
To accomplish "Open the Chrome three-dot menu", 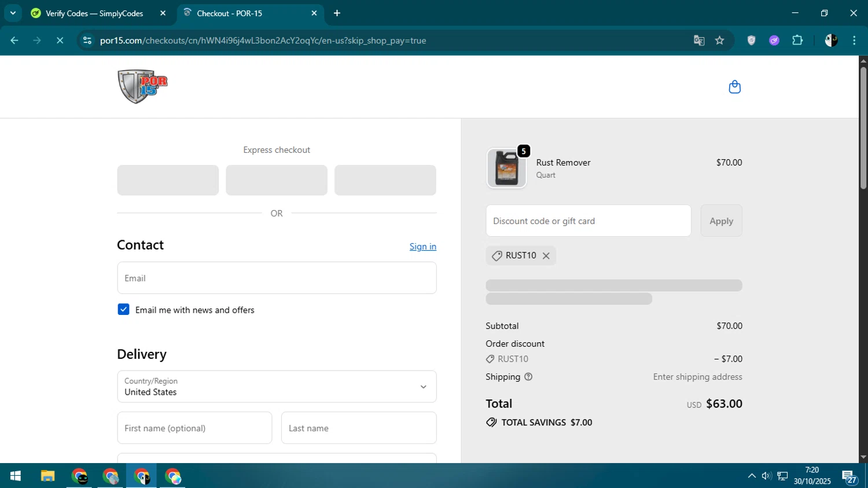I will click(x=854, y=41).
